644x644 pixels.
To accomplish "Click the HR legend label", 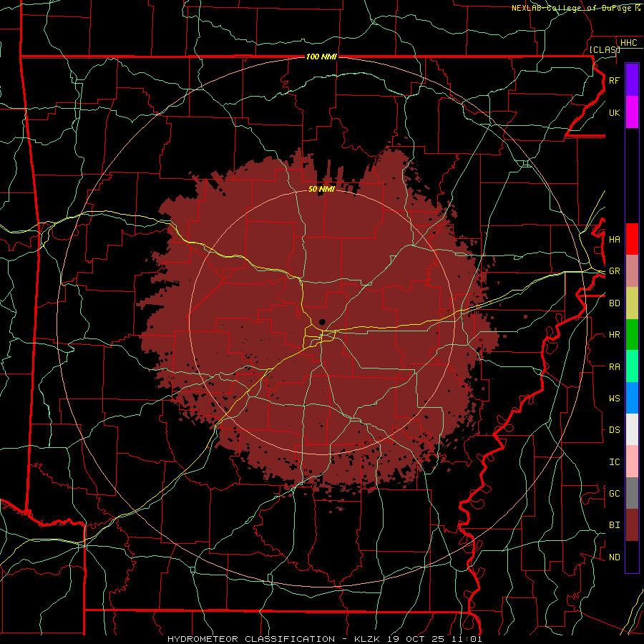I will [x=614, y=335].
